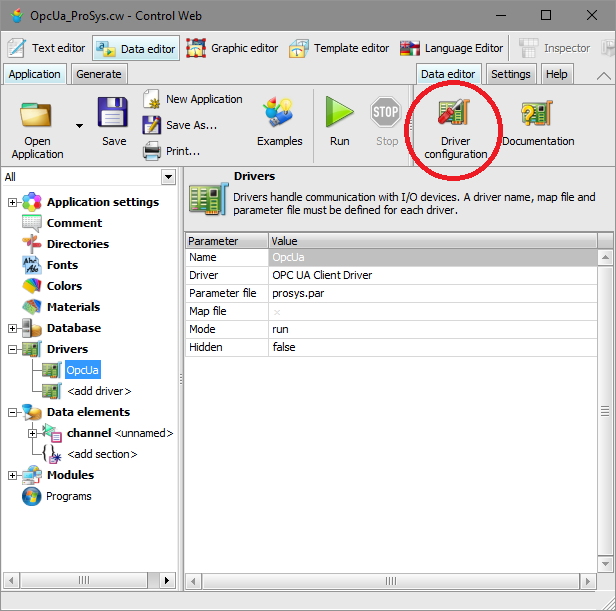Click the Parameter column header
This screenshot has width=616, height=611.
pyautogui.click(x=227, y=241)
